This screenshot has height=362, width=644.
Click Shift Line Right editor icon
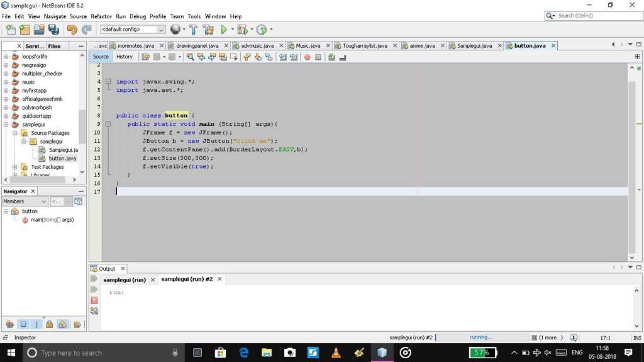coord(294,57)
